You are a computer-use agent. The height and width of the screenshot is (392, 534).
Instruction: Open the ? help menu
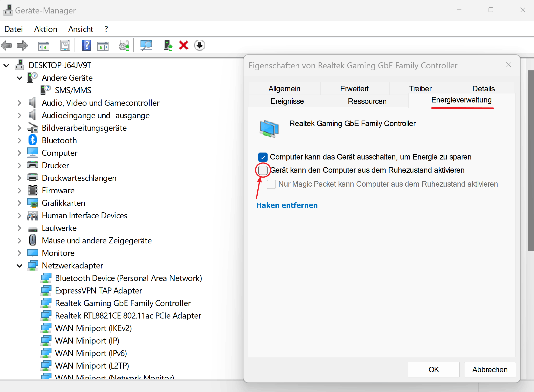pyautogui.click(x=106, y=29)
